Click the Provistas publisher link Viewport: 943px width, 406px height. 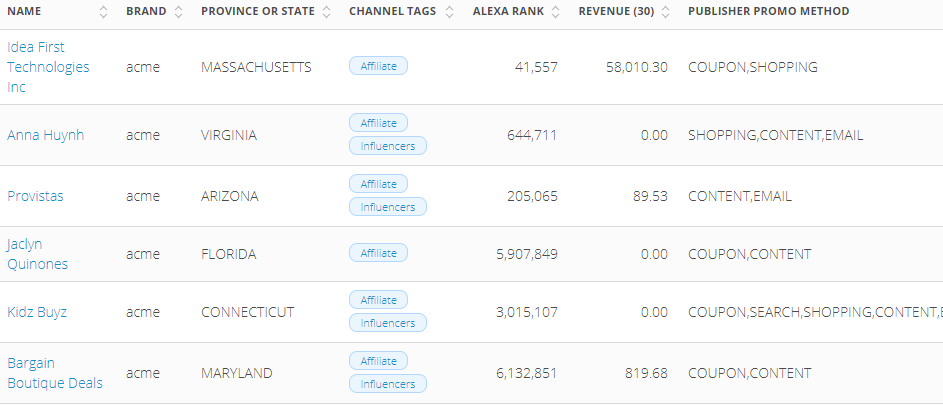coord(35,196)
